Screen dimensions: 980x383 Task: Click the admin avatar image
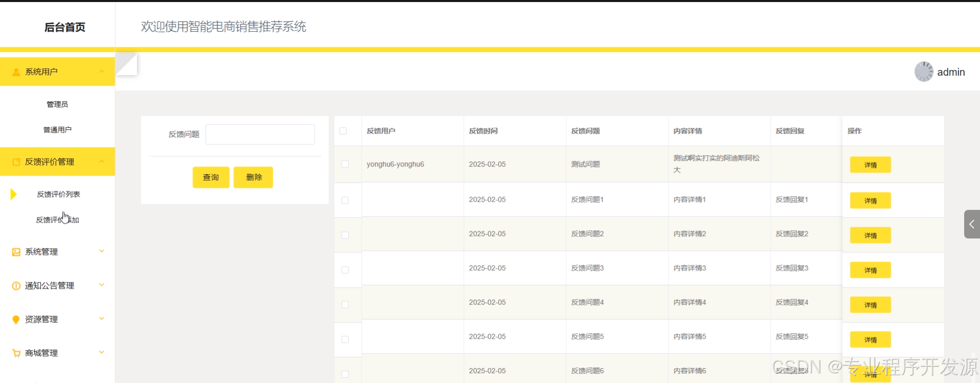[924, 71]
